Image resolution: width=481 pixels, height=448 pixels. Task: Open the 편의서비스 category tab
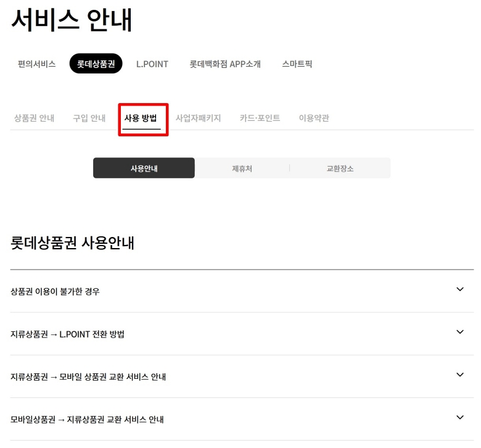36,64
